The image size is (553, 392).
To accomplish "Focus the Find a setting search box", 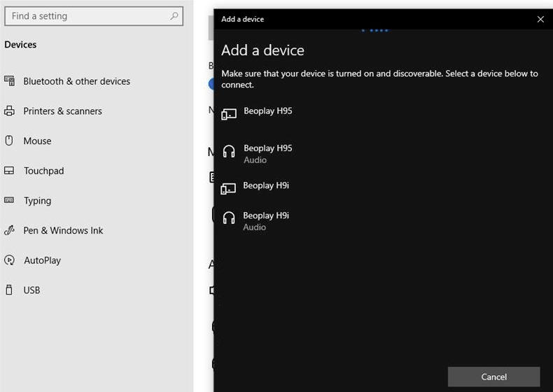I will (x=87, y=16).
